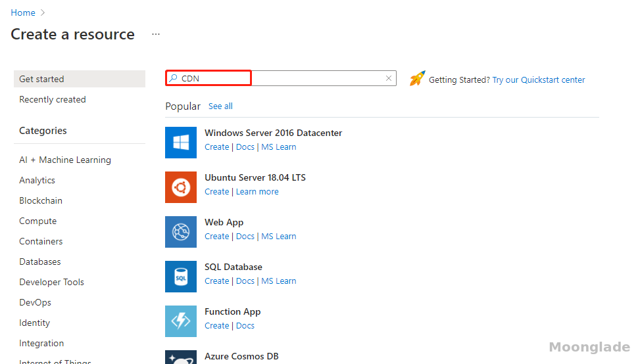Open MS Learn for Windows Server 2016
The height and width of the screenshot is (364, 640).
(279, 147)
